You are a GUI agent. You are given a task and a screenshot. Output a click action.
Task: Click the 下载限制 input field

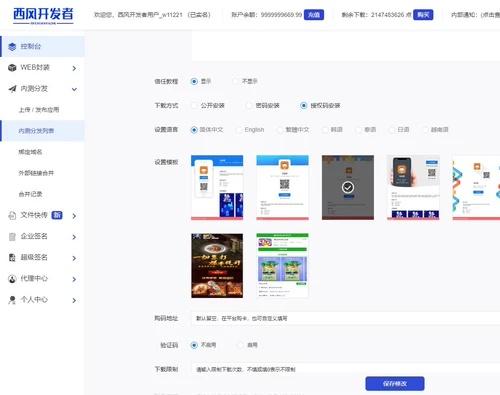(346, 369)
